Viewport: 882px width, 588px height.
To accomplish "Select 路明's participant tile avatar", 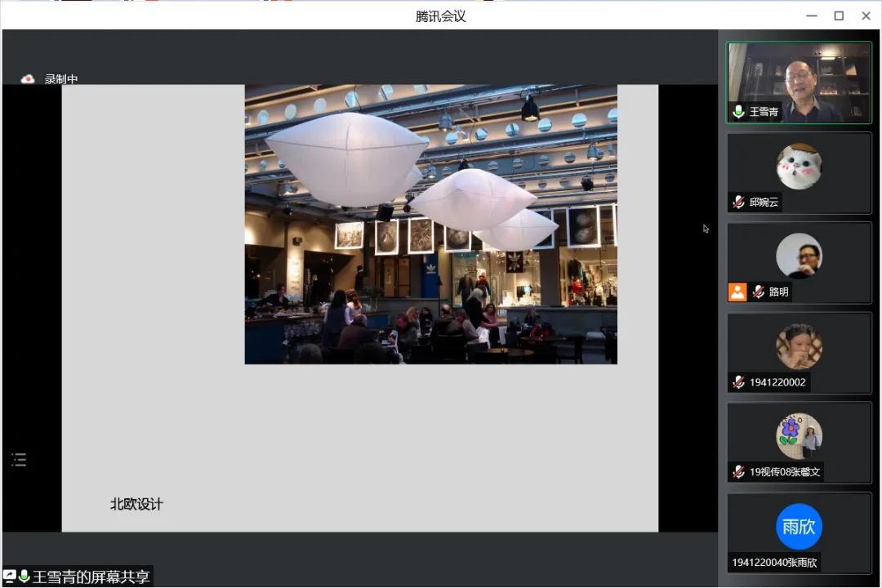I will [x=799, y=256].
